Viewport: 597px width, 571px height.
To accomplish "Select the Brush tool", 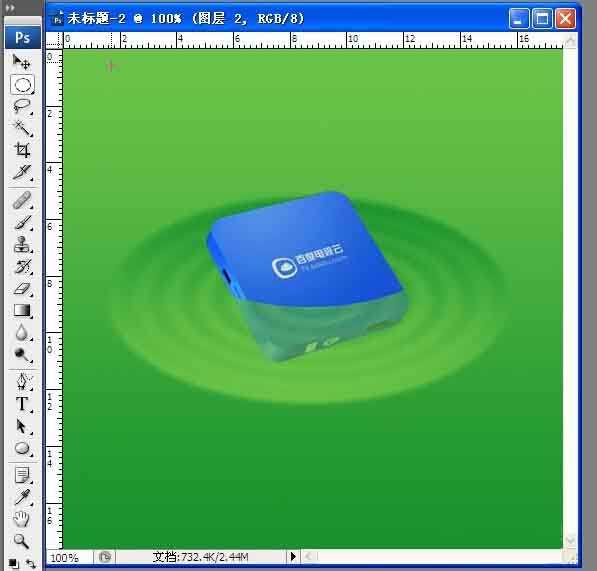I will (22, 222).
